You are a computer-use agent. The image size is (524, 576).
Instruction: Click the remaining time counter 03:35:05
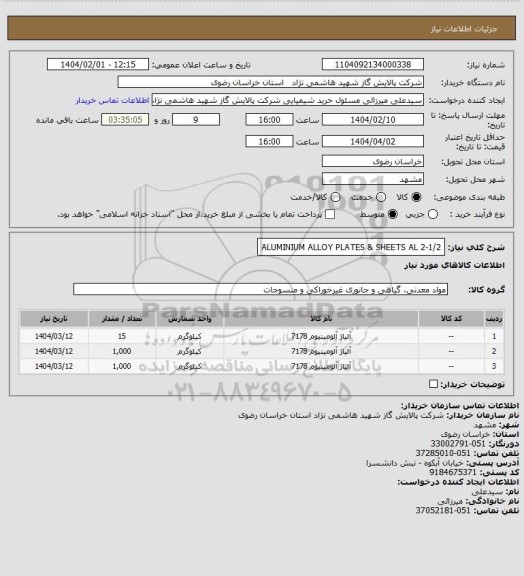click(x=125, y=120)
